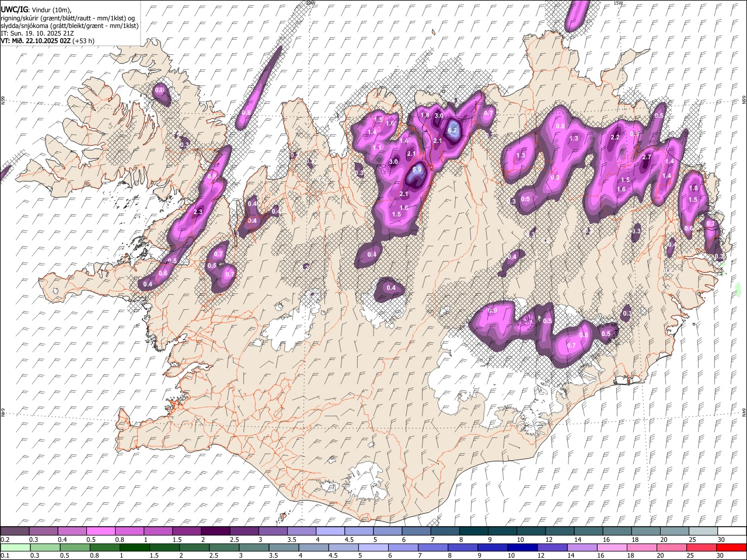The height and width of the screenshot is (560, 747).
Task: Click the '10' label on the rain scale
Action: [511, 556]
